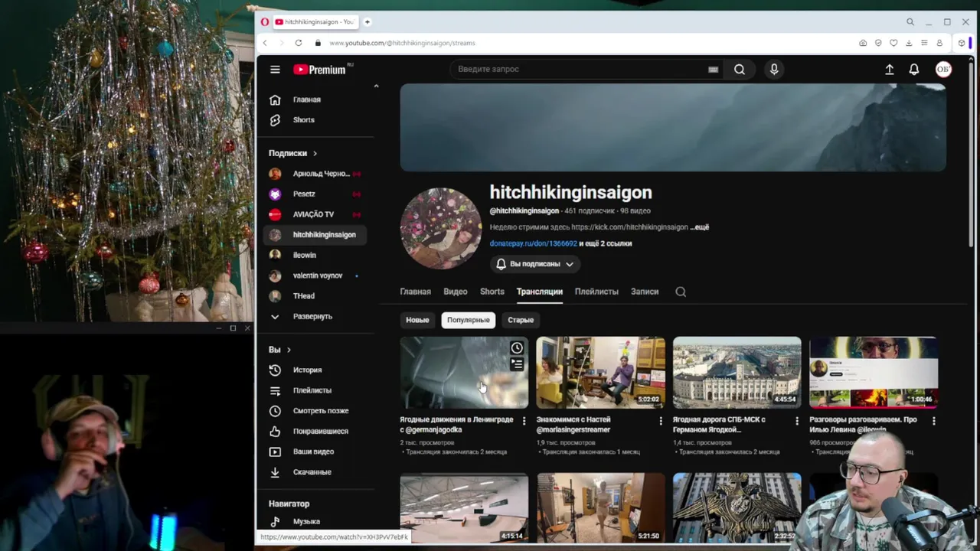Select Видео channel tab

(x=455, y=292)
